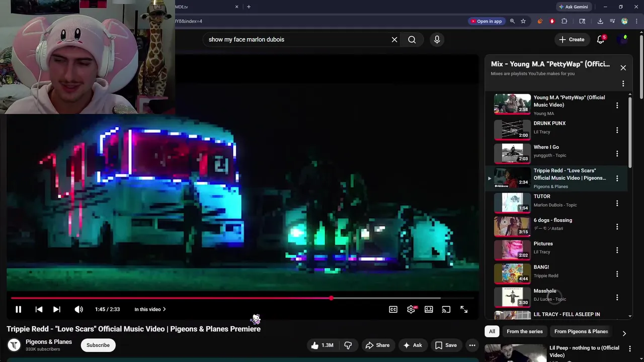Play Masshole by DJ Lucas
This screenshot has height=362, width=644.
[555, 297]
